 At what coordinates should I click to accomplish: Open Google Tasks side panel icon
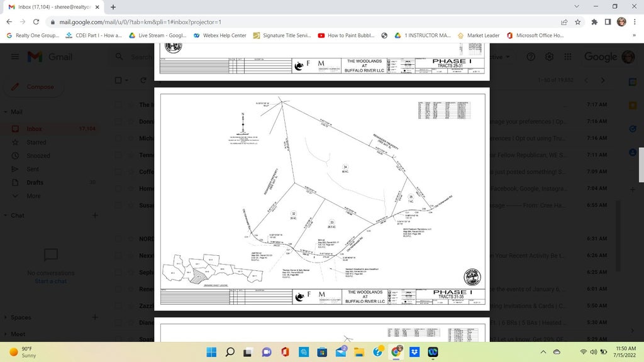point(633,129)
